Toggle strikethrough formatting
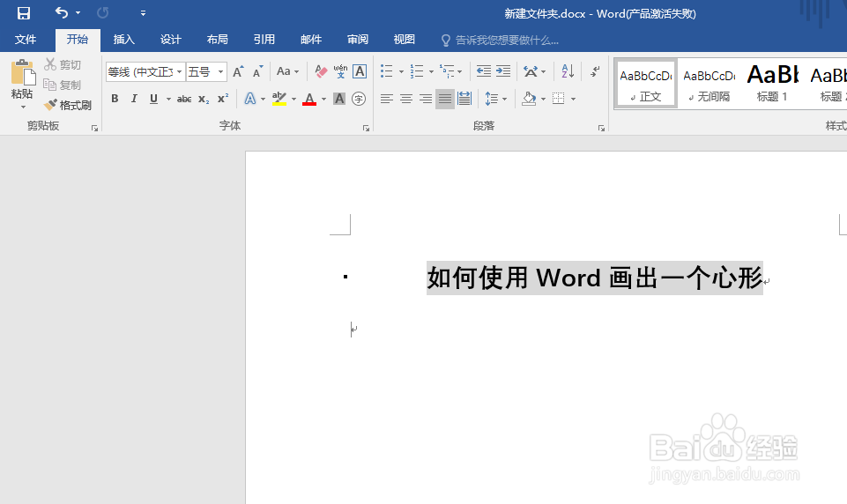 pos(184,99)
